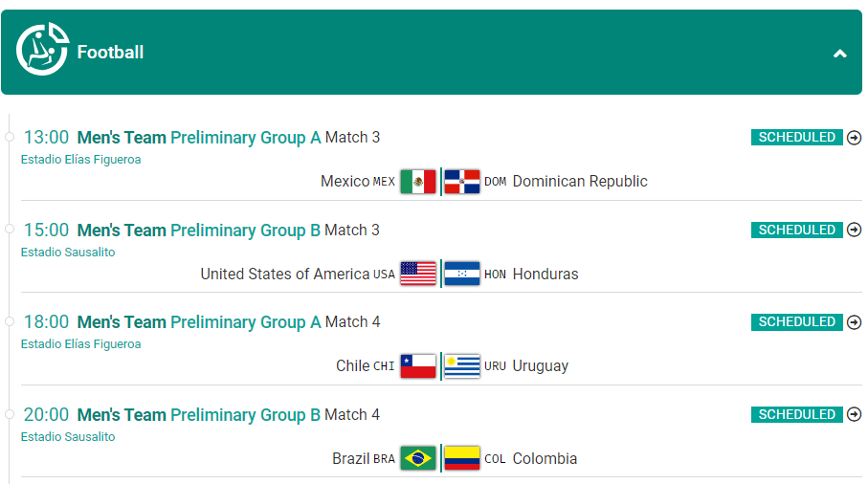Open the 13:00 Men's Team Preliminary Group A link
868x484 pixels.
point(199,137)
